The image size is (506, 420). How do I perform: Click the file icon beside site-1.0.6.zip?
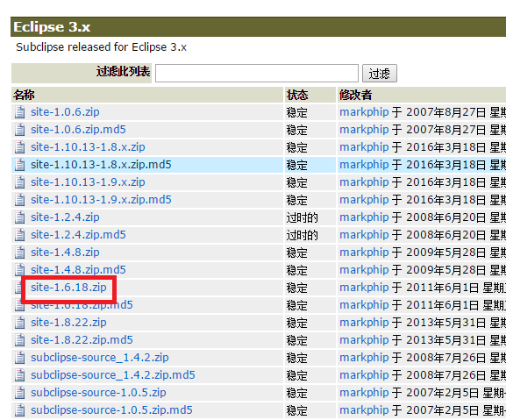pyautogui.click(x=19, y=112)
